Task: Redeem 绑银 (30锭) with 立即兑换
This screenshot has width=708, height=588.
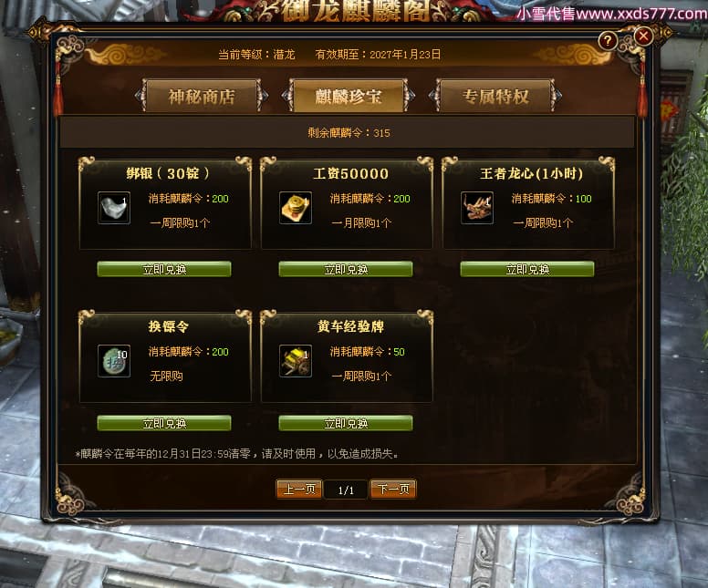Action: tap(164, 270)
